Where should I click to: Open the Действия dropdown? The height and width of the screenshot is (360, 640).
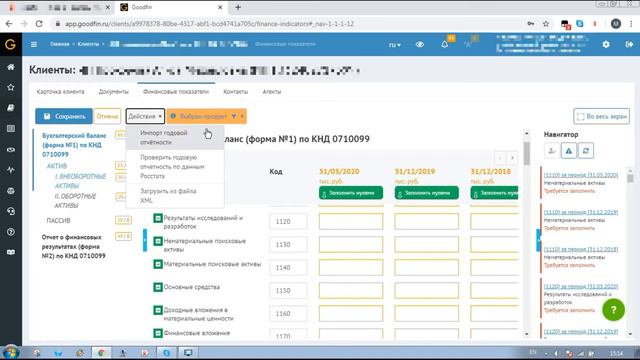tap(145, 116)
